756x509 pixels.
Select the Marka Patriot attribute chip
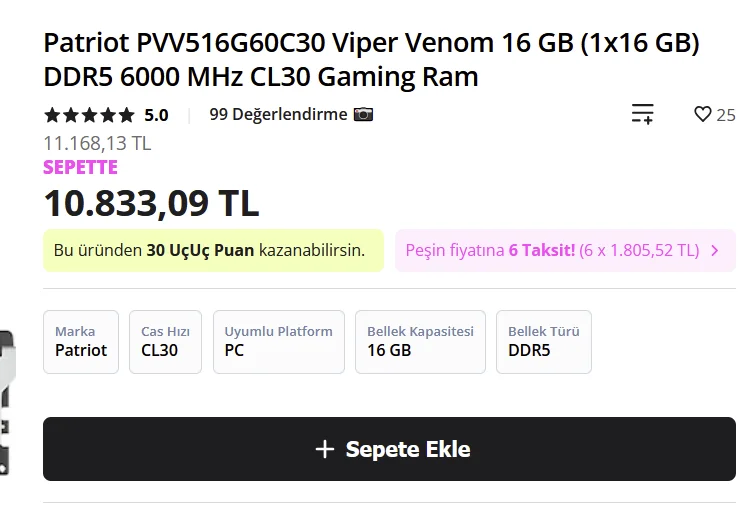pyautogui.click(x=81, y=342)
